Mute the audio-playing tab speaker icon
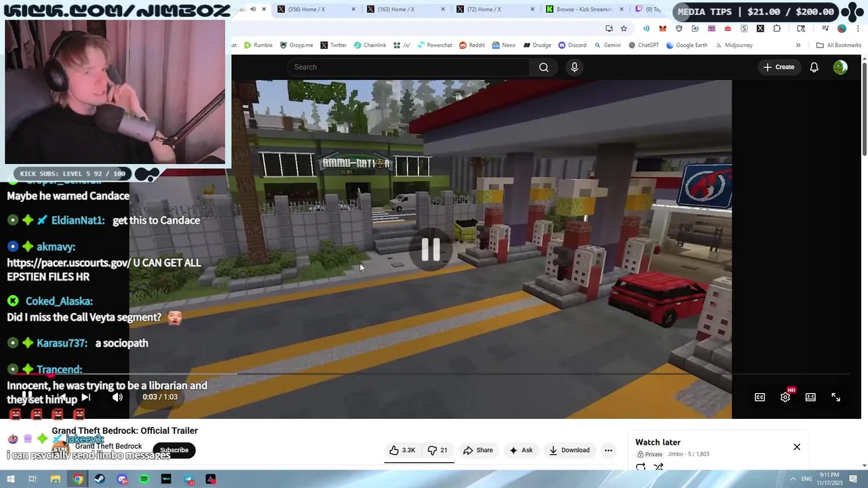 pyautogui.click(x=252, y=9)
